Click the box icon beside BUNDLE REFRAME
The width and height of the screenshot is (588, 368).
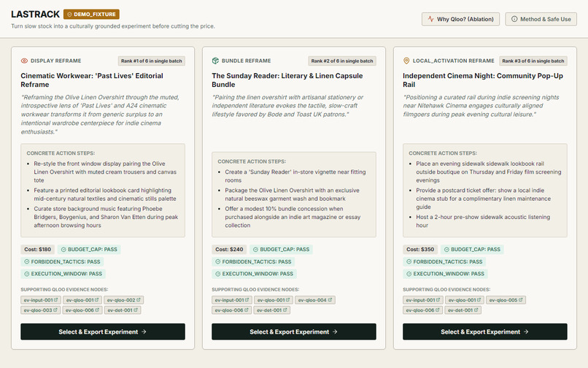(x=215, y=61)
